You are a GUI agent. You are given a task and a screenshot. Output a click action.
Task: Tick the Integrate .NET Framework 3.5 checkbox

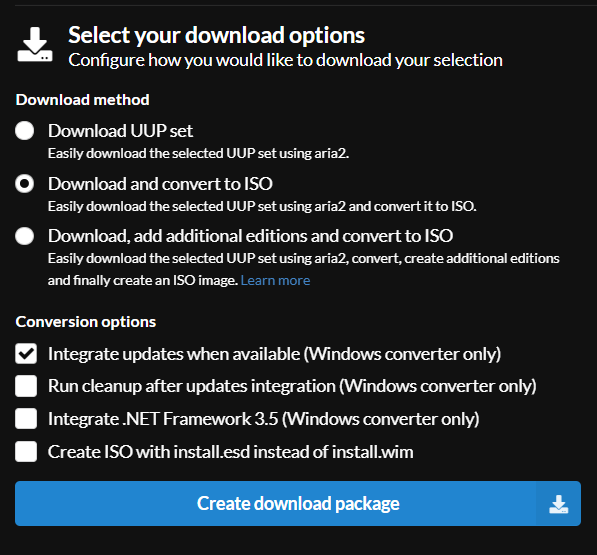click(26, 419)
